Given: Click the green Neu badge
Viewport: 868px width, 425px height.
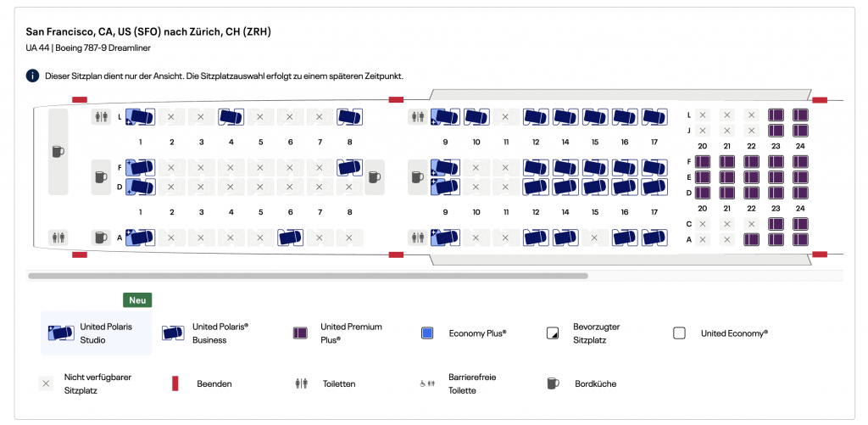Looking at the screenshot, I should [x=137, y=300].
